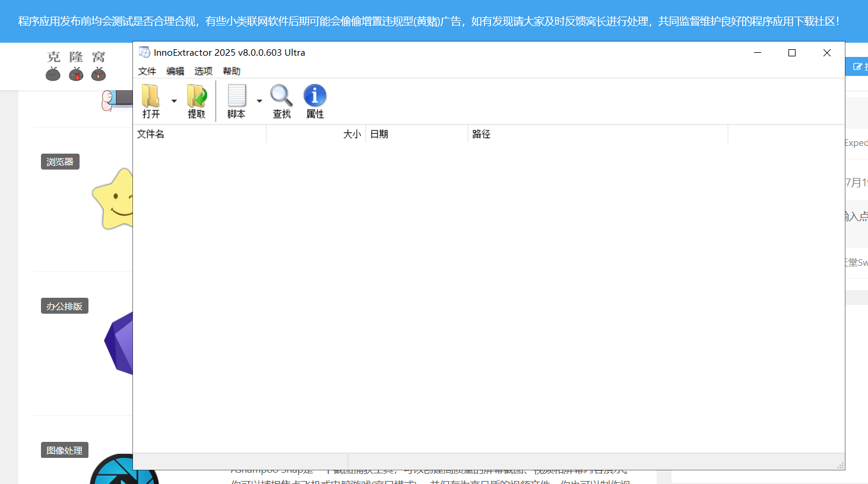868x484 pixels.
Task: Click the purple gem app thumbnail
Action: pos(119,343)
